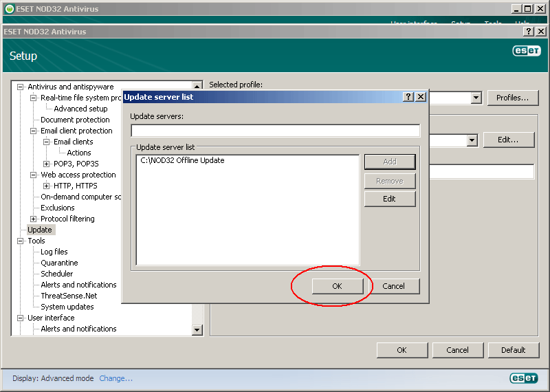Collapse Email client protection node
This screenshot has width=550, height=392.
[x=33, y=131]
